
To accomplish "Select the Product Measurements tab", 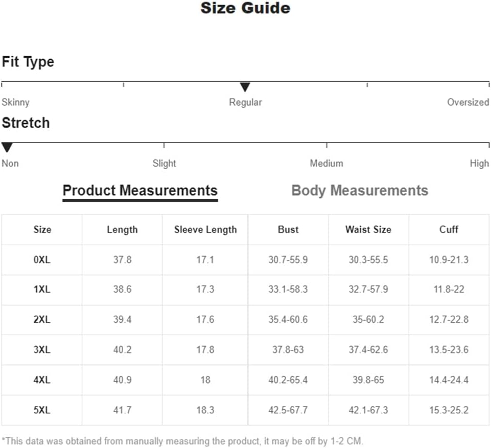I will [x=140, y=191].
